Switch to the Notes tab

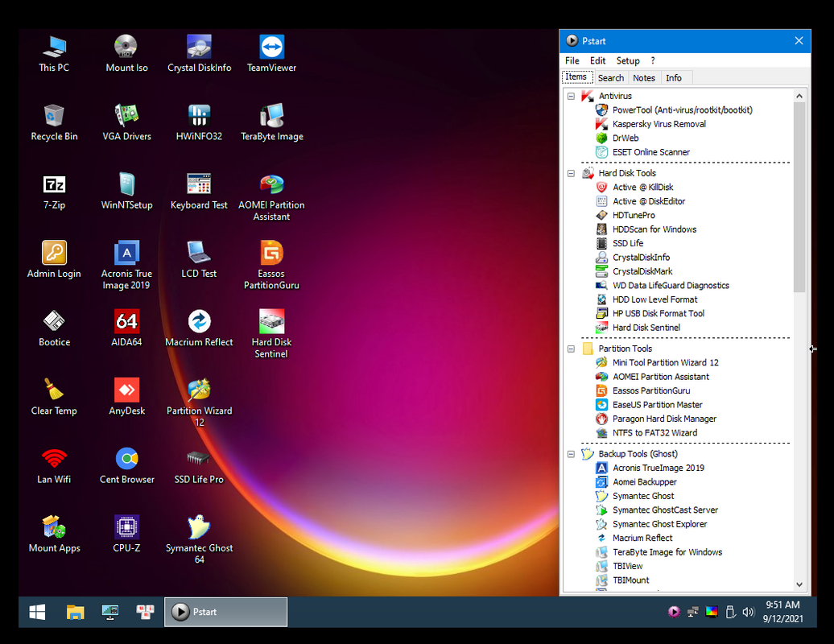643,77
